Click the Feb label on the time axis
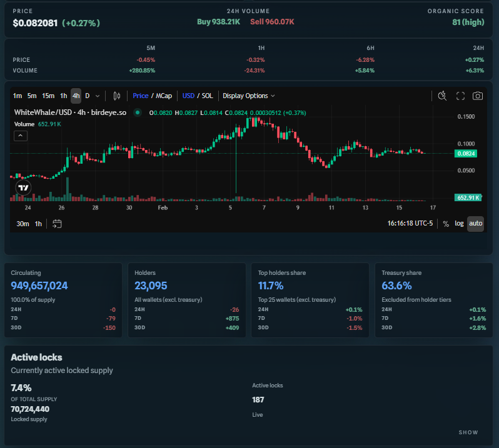This screenshot has width=499, height=448. (x=163, y=207)
